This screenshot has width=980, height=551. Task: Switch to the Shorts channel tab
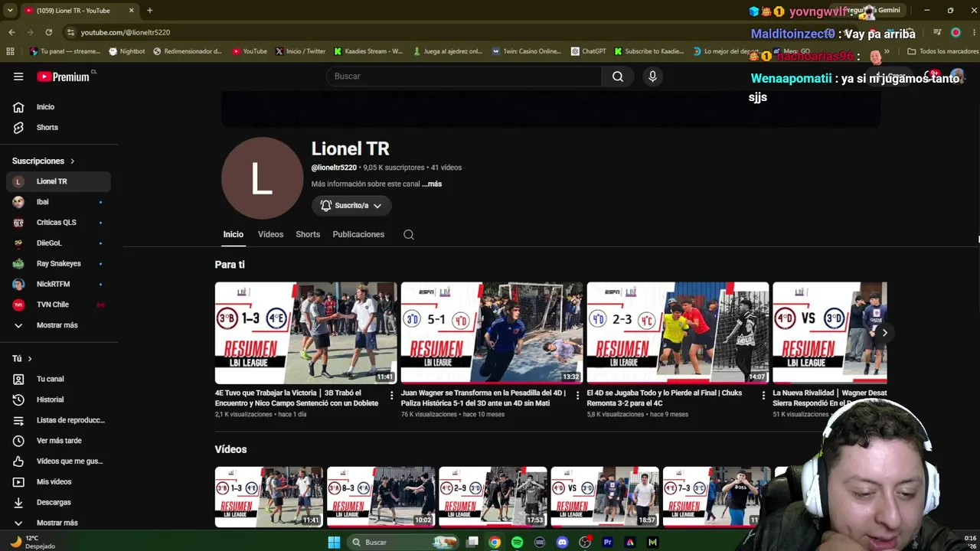[x=308, y=235]
